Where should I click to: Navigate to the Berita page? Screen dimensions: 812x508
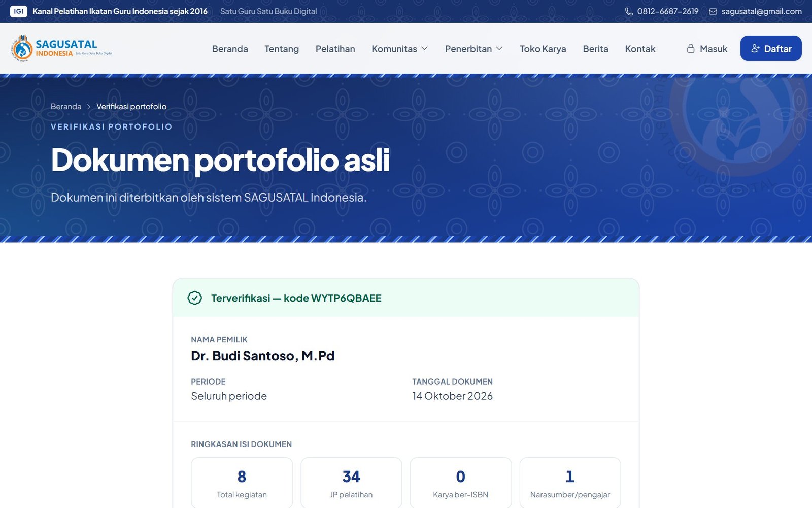coord(596,49)
